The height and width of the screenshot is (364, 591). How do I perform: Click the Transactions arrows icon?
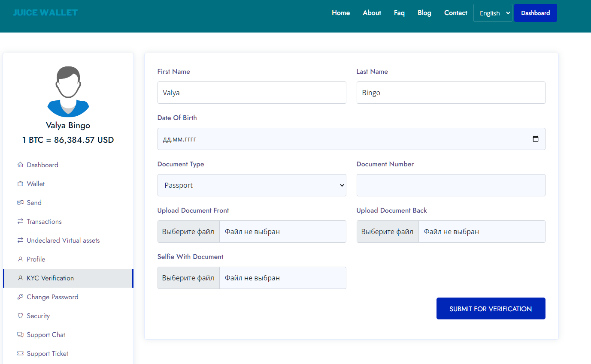[x=20, y=222]
